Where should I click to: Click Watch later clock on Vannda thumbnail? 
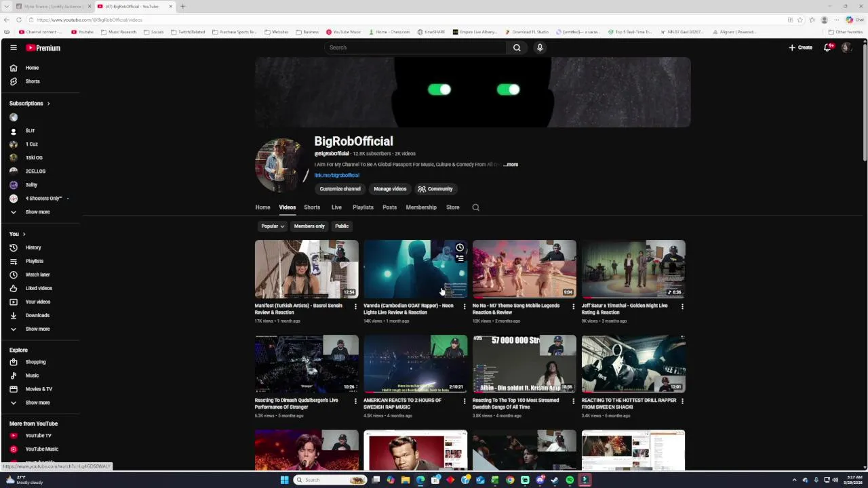pos(460,247)
